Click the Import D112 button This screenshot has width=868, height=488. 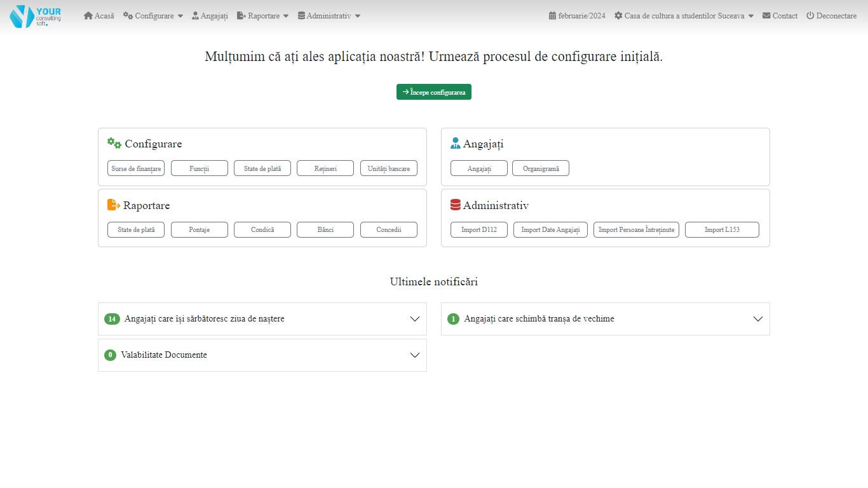[479, 230]
